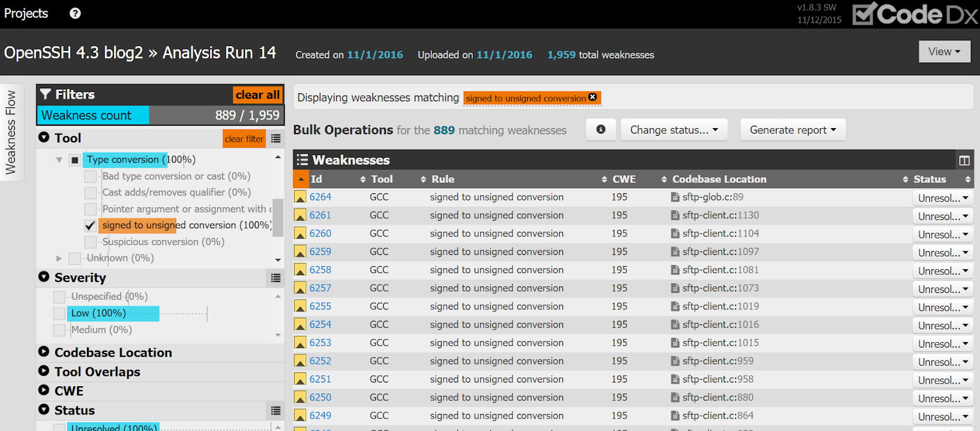Open the Generate report dropdown

tap(793, 130)
